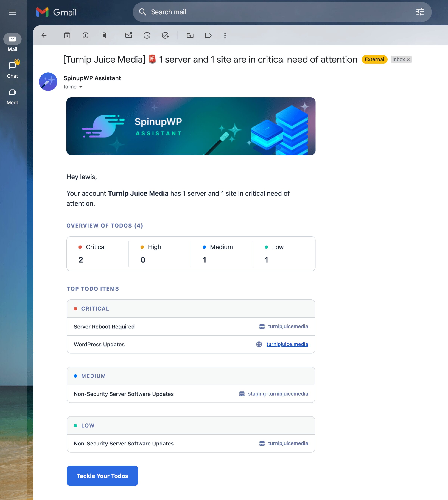Apply a label to email
This screenshot has width=448, height=500.
click(x=208, y=36)
